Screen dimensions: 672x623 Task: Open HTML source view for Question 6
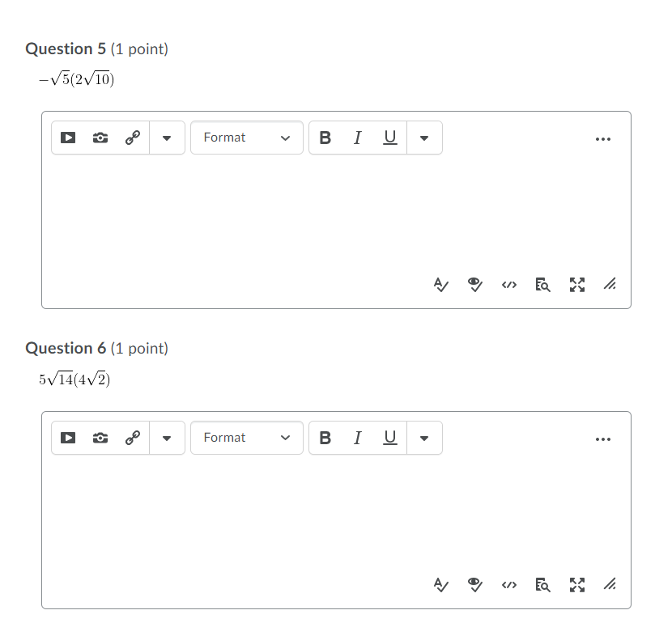(508, 584)
